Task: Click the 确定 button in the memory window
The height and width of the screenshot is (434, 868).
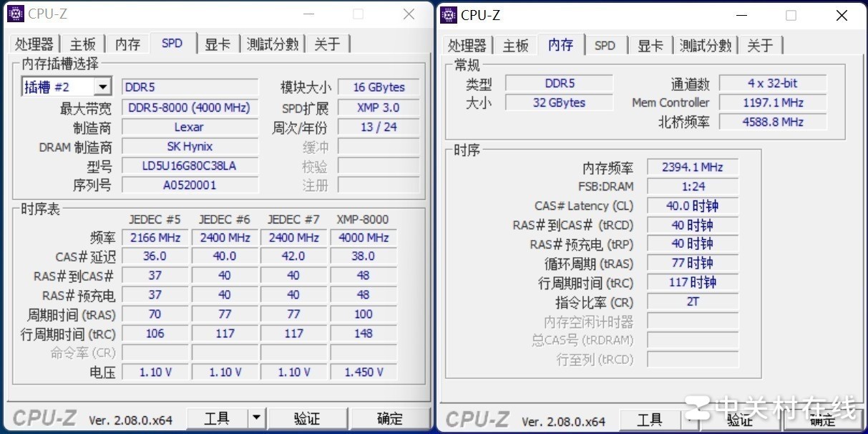Action: click(x=821, y=420)
